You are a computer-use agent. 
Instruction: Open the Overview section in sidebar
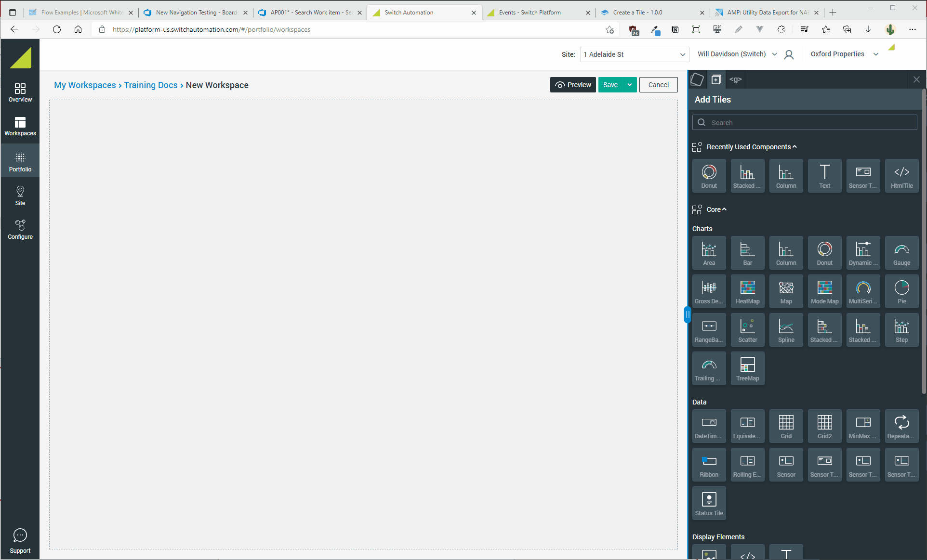[x=20, y=92]
